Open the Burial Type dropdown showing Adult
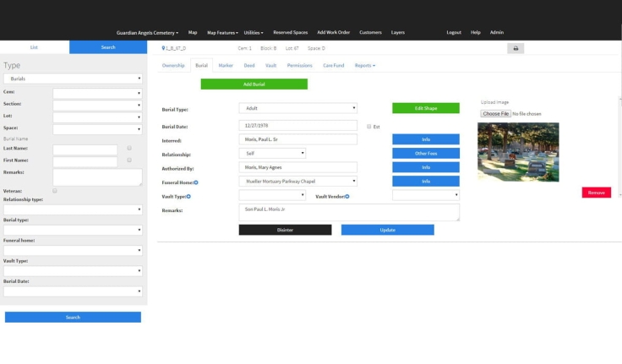 click(x=297, y=108)
